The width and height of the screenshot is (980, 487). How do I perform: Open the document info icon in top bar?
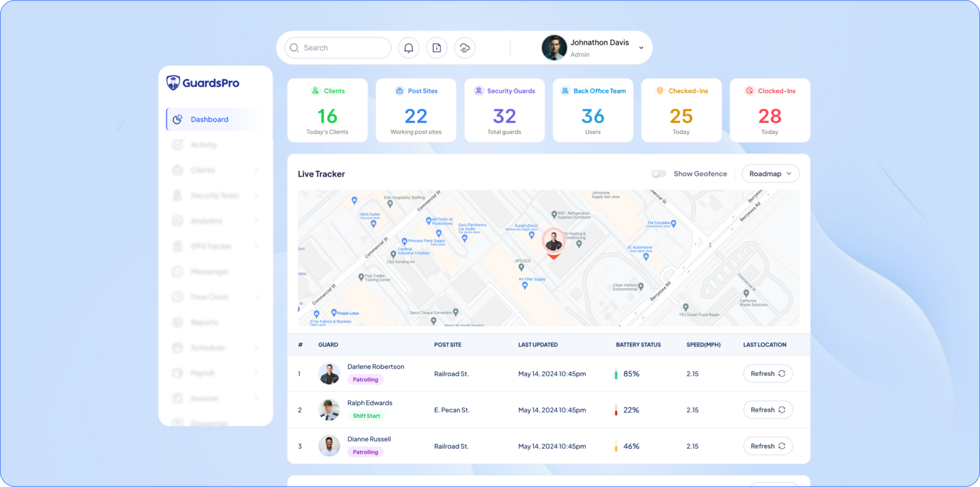[436, 48]
